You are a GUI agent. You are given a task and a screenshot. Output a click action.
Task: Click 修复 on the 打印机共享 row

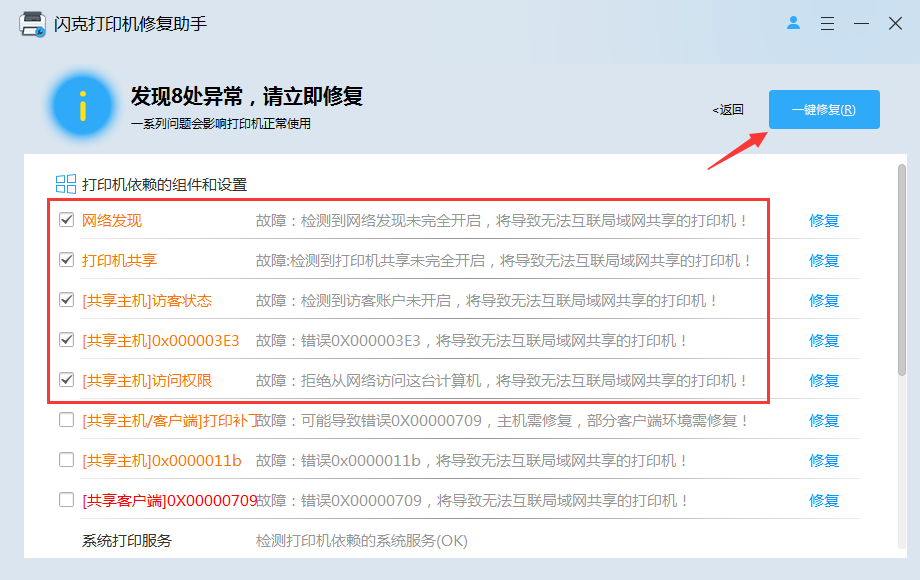(x=823, y=261)
